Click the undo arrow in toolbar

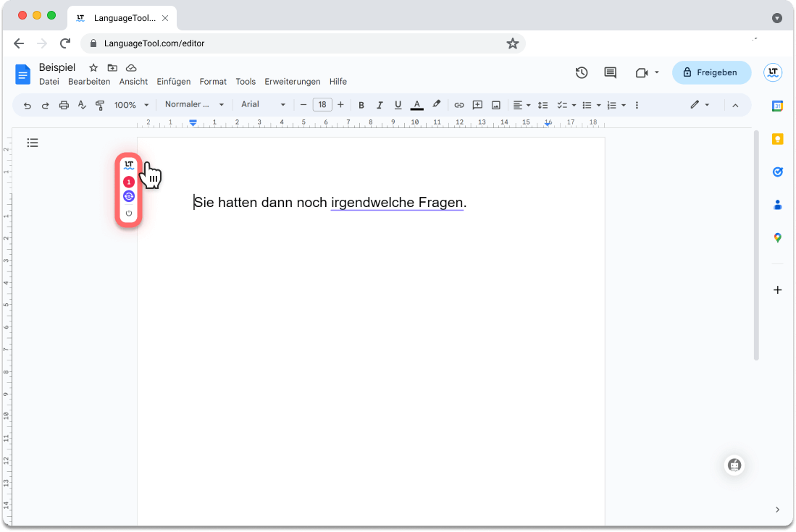tap(28, 105)
